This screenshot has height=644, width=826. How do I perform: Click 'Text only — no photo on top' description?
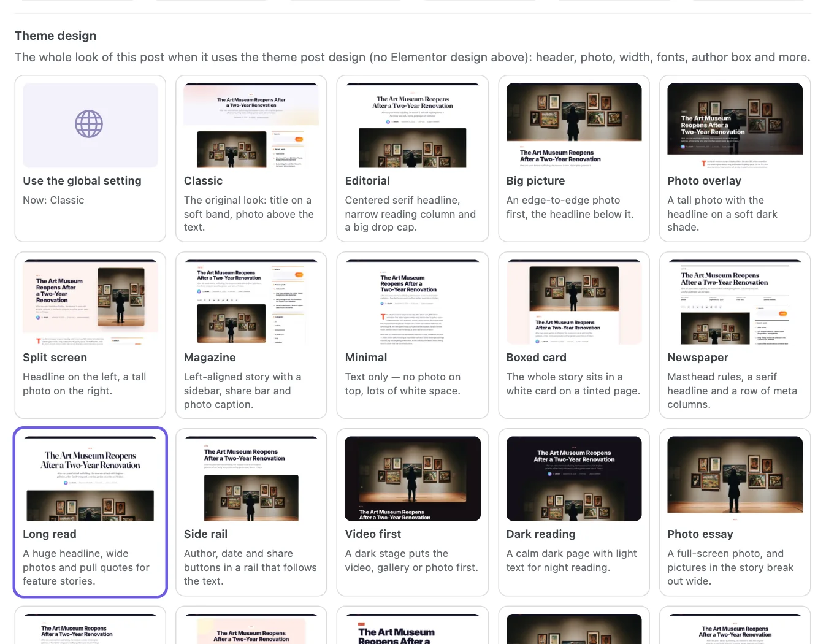coord(402,384)
